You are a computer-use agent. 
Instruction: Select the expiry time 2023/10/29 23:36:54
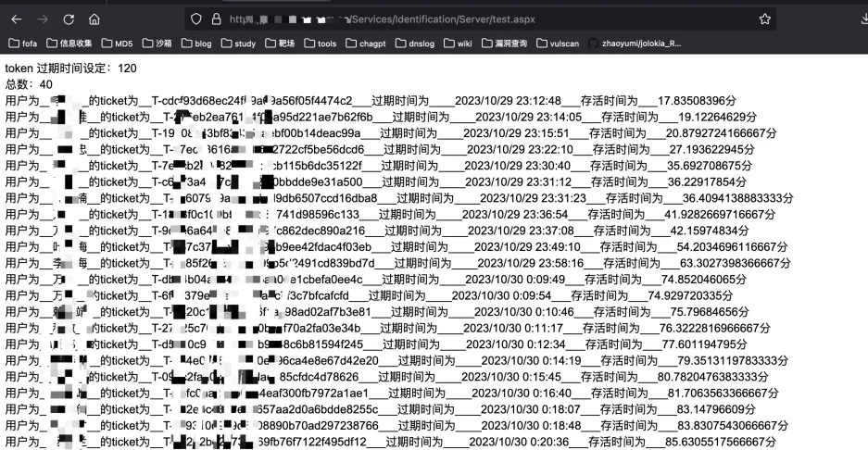515,214
